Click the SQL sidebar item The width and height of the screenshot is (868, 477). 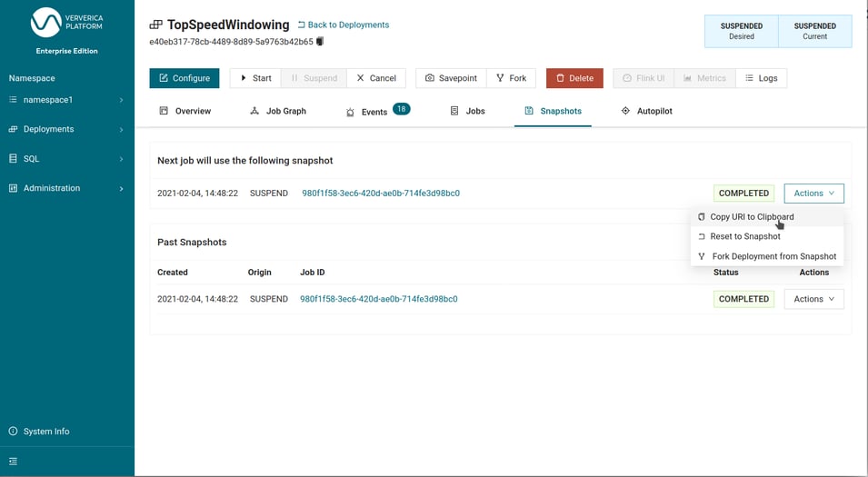[x=66, y=158]
